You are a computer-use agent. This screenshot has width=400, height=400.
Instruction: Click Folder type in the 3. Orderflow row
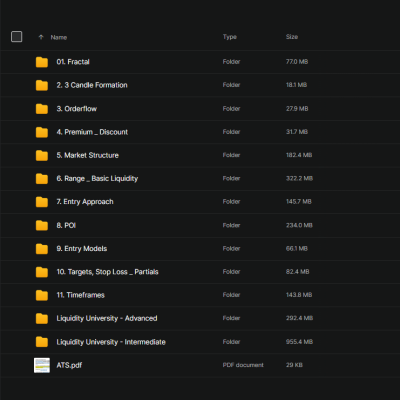tap(231, 109)
